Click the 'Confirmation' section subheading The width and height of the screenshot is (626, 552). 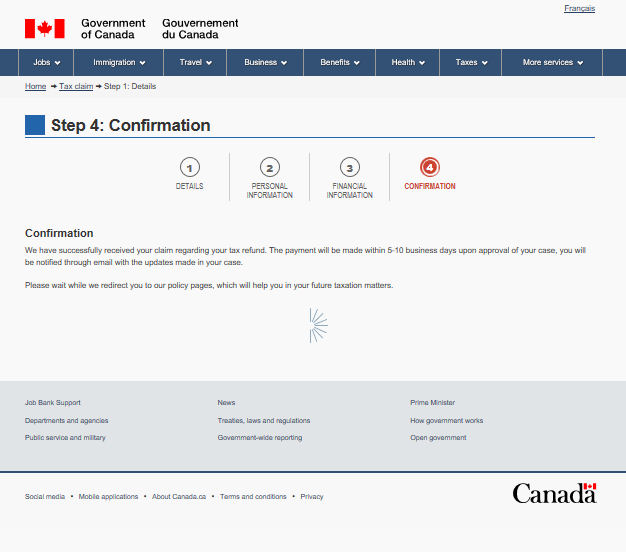[59, 233]
